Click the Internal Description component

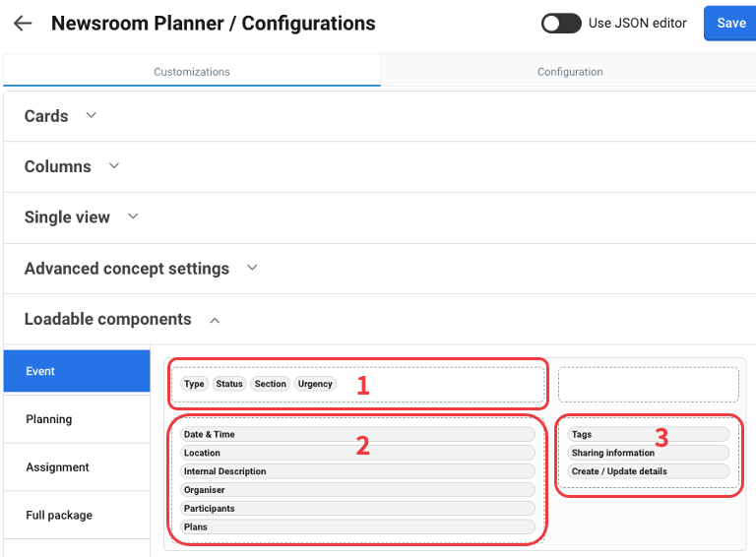357,471
